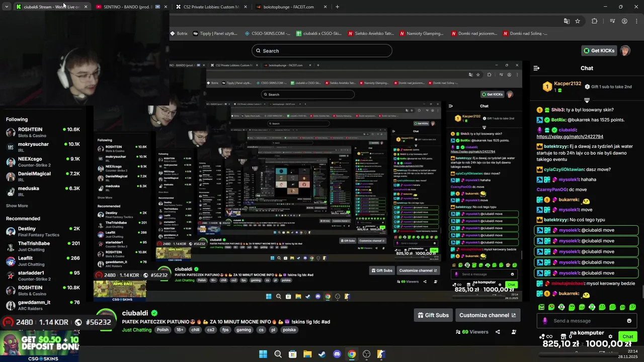Image resolution: width=644 pixels, height=362 pixels.
Task: Bookmark this page with the star icon
Action: click(578, 21)
